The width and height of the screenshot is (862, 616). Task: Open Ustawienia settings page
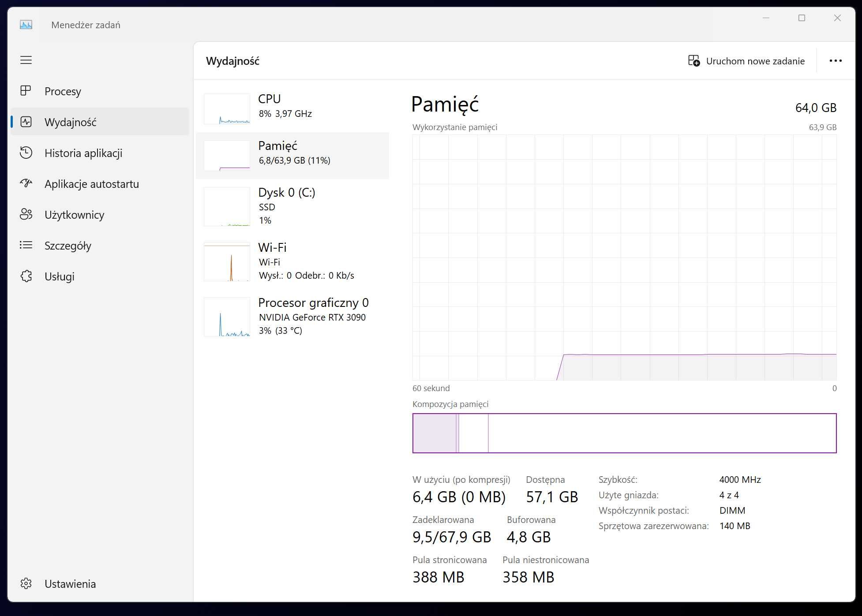click(x=100, y=583)
